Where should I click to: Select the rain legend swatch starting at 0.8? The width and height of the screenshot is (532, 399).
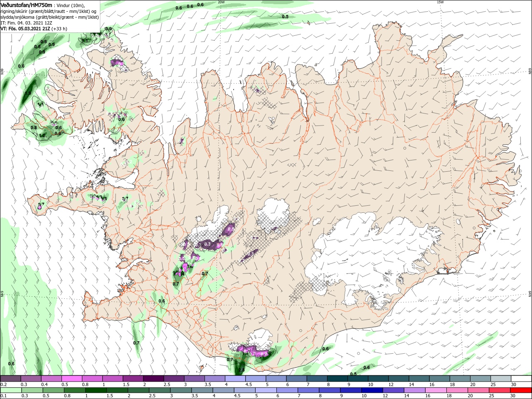coord(74,390)
